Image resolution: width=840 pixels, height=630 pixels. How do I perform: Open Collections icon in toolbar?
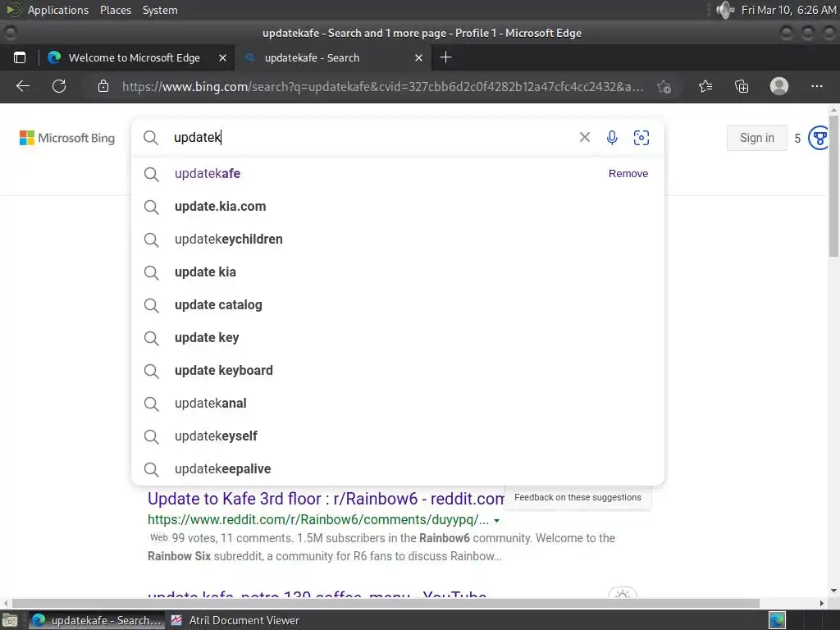click(742, 86)
